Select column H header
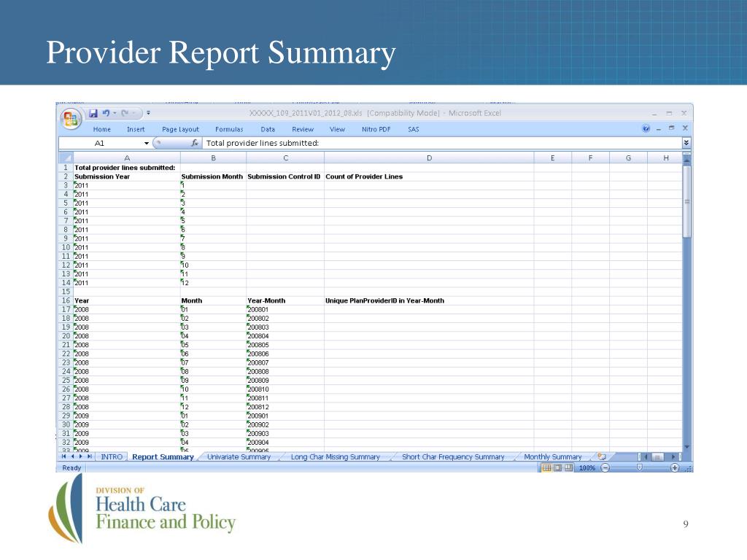This screenshot has width=747, height=560. click(x=665, y=158)
